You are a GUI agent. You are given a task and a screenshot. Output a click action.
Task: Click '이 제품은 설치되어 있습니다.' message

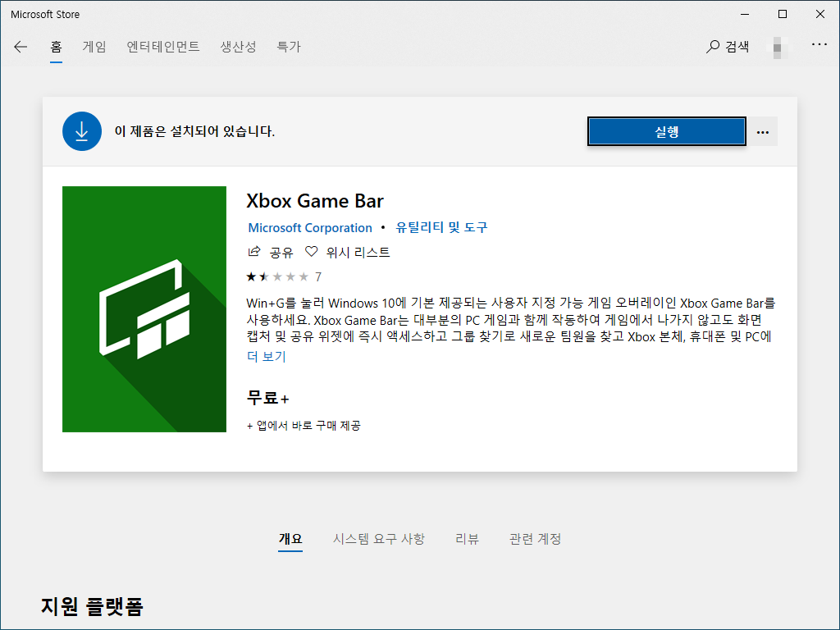pyautogui.click(x=194, y=131)
